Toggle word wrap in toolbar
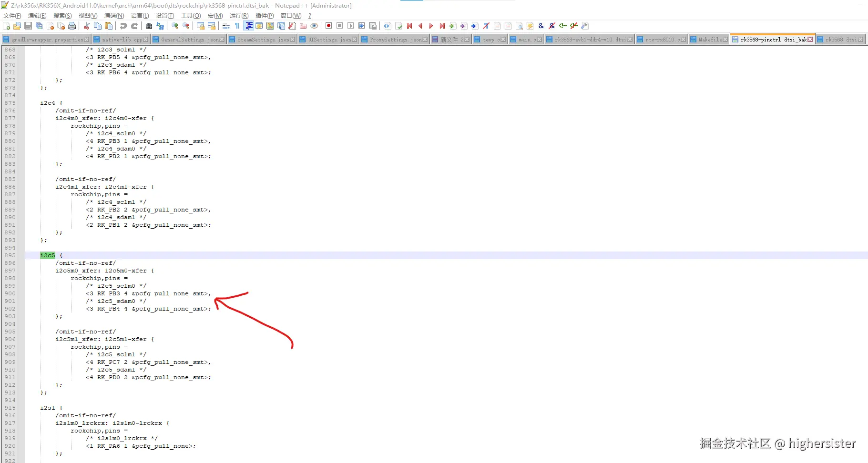Image resolution: width=868 pixels, height=463 pixels. click(226, 26)
